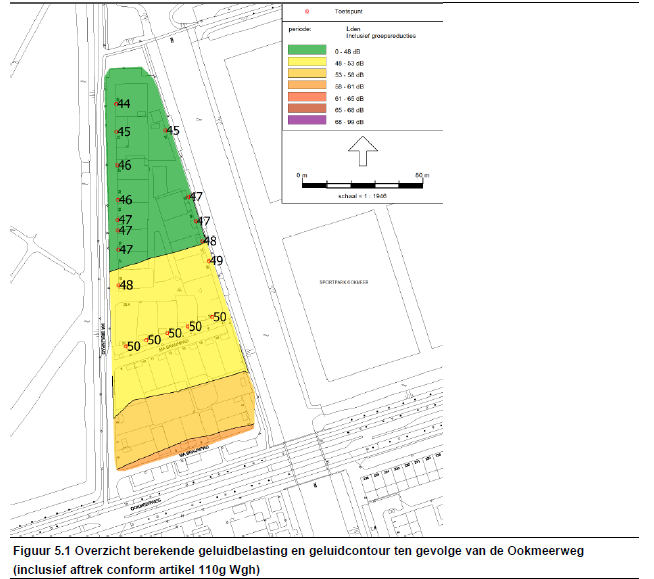
Task: Click the measurement point labeled 44
Action: [x=118, y=104]
